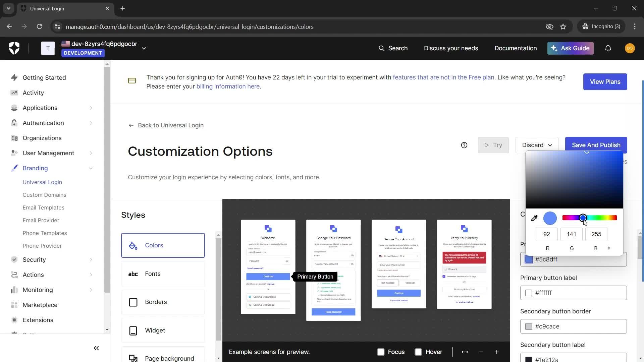Click the Marketplace icon in sidebar
This screenshot has height=362, width=644.
tap(14, 305)
